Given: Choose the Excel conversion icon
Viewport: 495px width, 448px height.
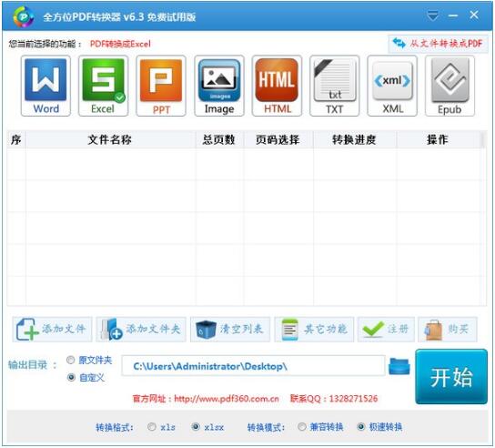Looking at the screenshot, I should tap(103, 86).
